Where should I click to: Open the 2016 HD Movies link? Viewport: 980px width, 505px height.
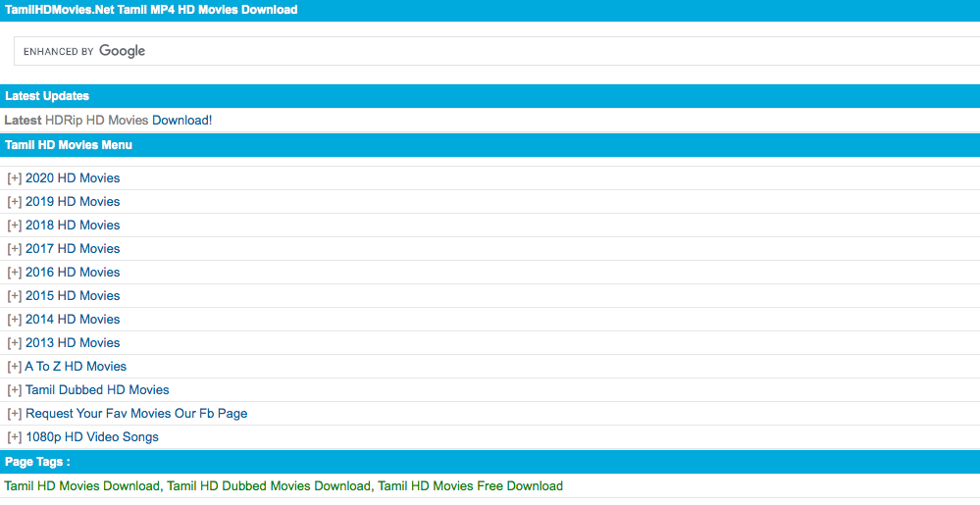click(73, 273)
